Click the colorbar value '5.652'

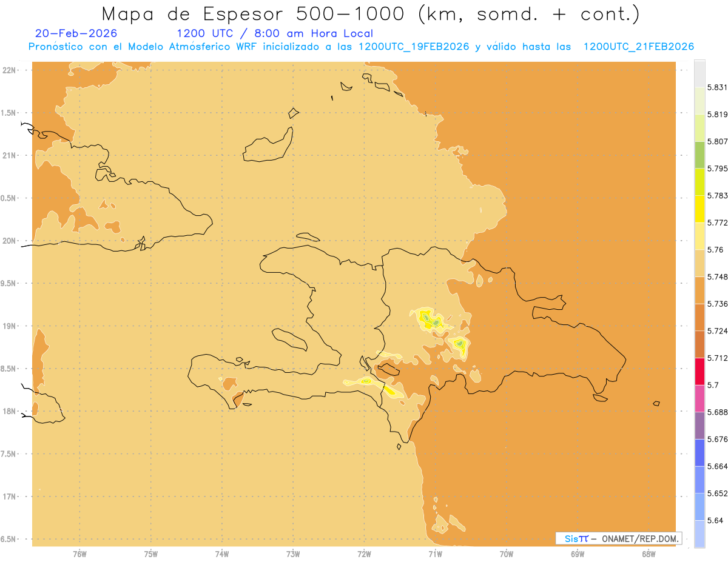click(718, 493)
